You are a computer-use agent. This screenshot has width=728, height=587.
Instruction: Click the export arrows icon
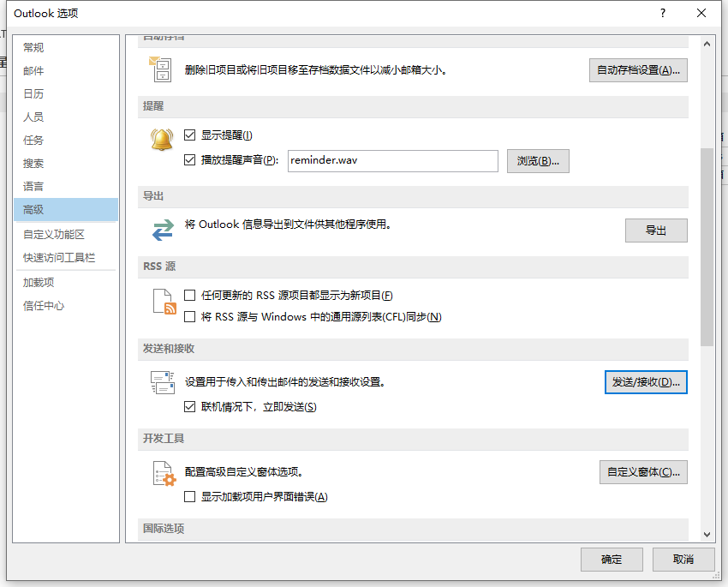163,230
